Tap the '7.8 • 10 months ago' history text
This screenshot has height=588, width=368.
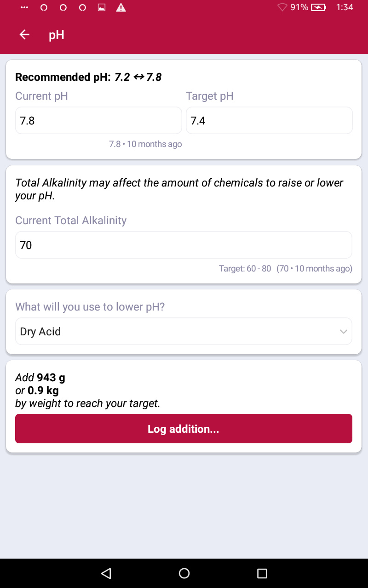pos(145,144)
